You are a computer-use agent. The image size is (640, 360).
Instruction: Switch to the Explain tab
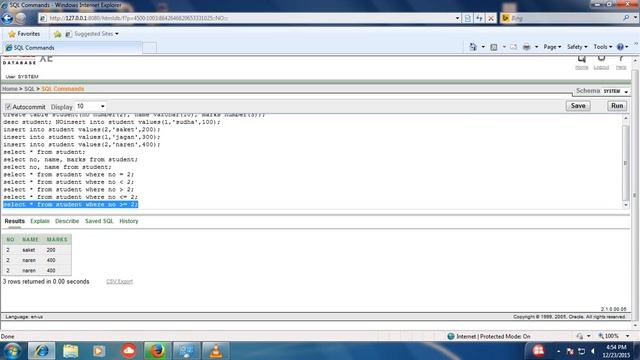coord(40,221)
